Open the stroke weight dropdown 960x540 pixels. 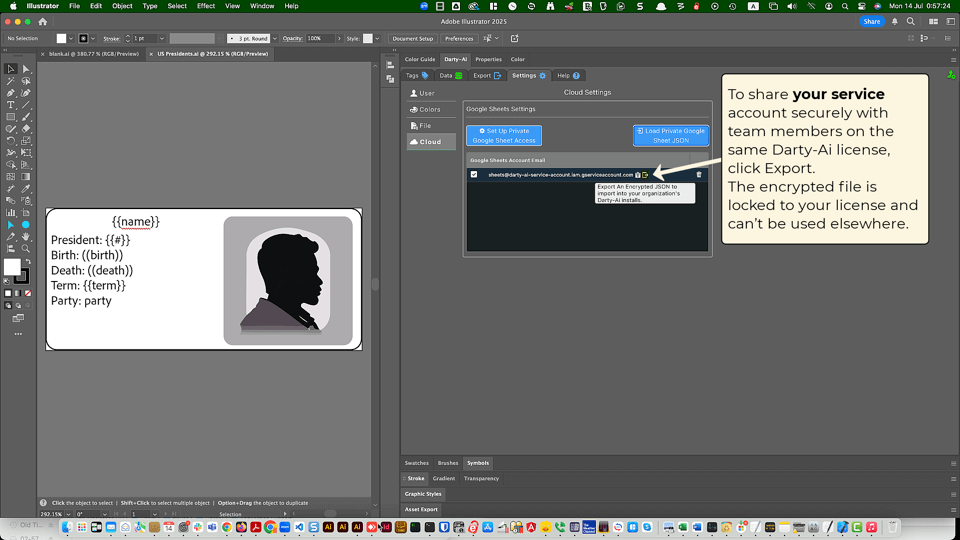point(162,39)
